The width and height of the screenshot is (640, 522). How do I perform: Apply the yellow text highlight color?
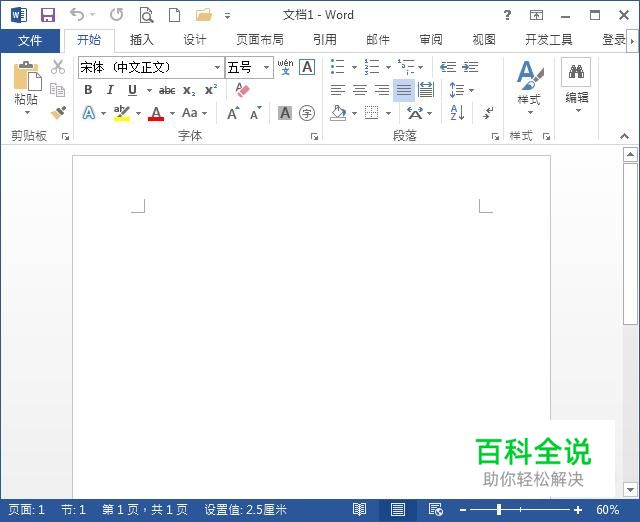coord(122,113)
